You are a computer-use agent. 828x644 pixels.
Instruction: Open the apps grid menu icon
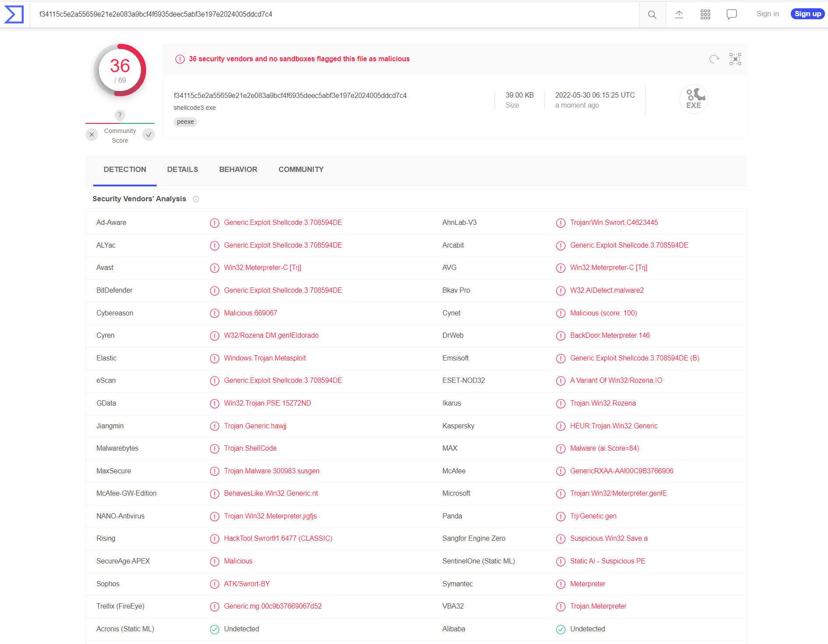pyautogui.click(x=705, y=14)
